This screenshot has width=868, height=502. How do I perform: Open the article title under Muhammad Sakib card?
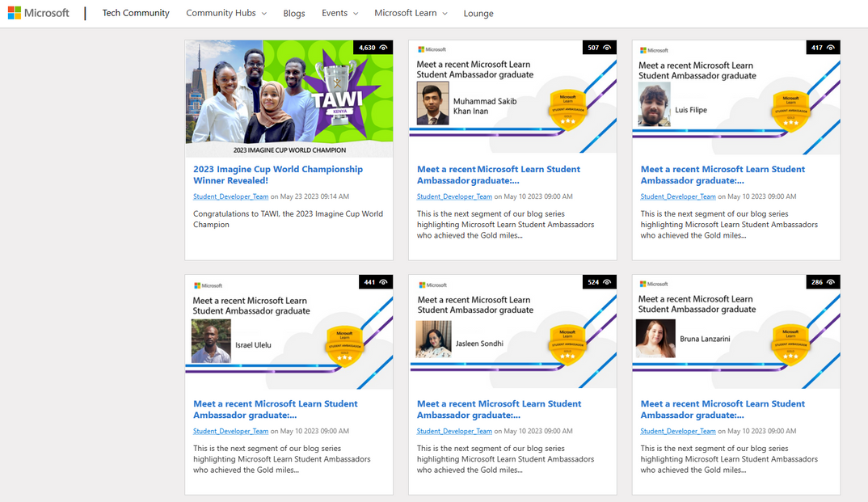tap(498, 175)
